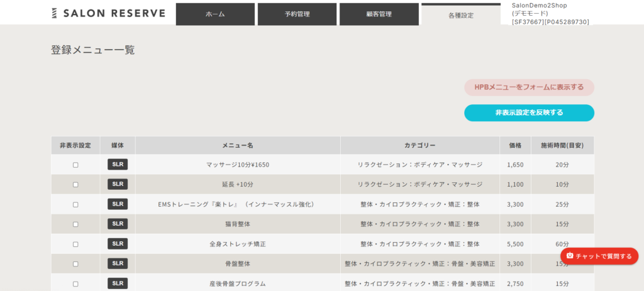Go to the 顧客管理 tab

[x=379, y=14]
